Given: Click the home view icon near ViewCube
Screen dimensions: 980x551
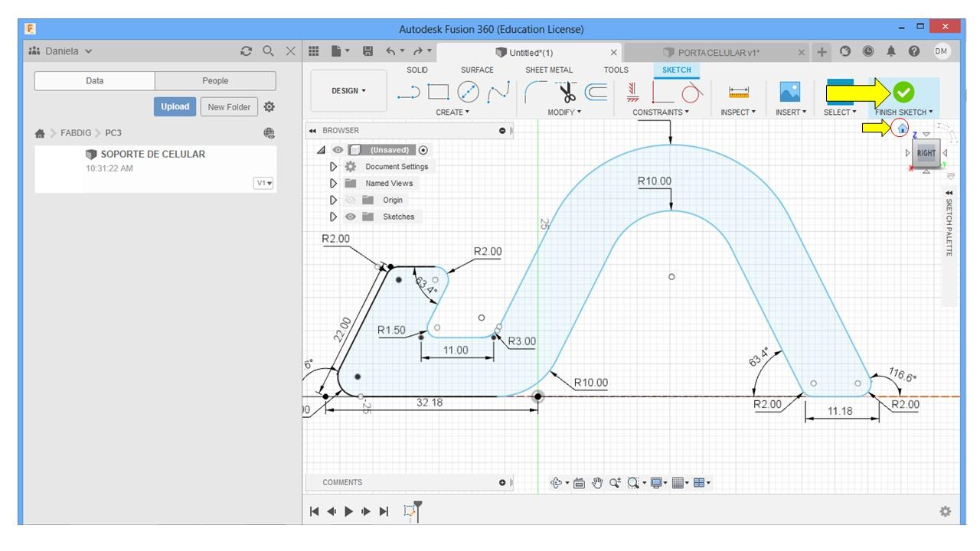Looking at the screenshot, I should (902, 129).
